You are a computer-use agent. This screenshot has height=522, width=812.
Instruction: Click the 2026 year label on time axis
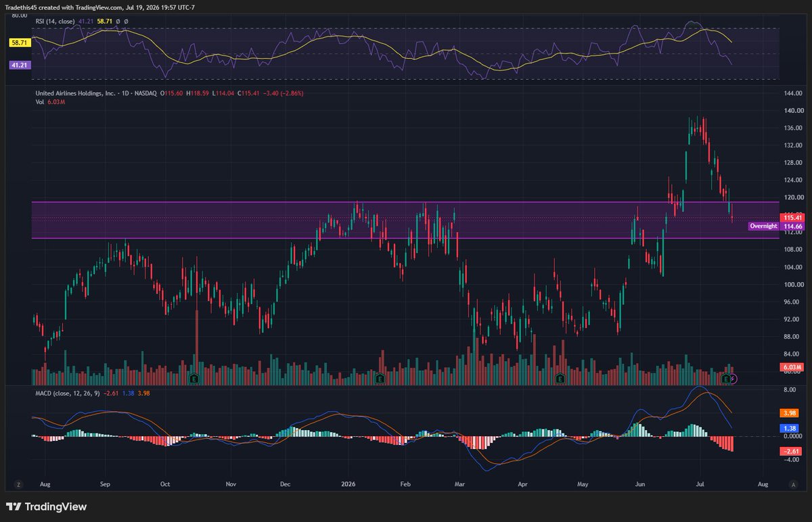point(348,484)
